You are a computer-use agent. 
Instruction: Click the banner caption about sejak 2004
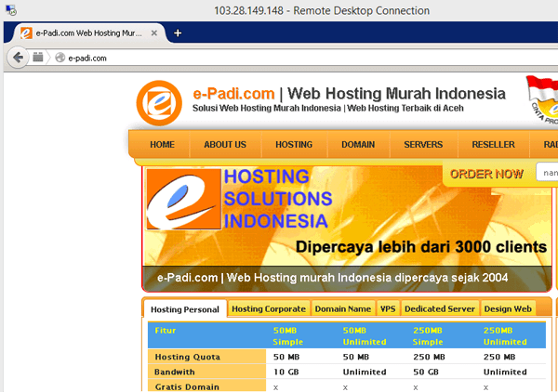[332, 278]
